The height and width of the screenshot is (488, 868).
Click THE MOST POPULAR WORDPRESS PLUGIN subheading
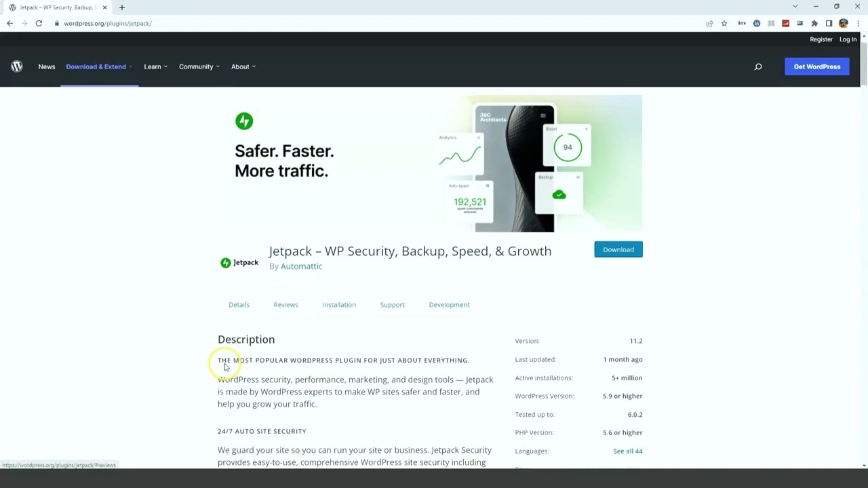(x=343, y=360)
